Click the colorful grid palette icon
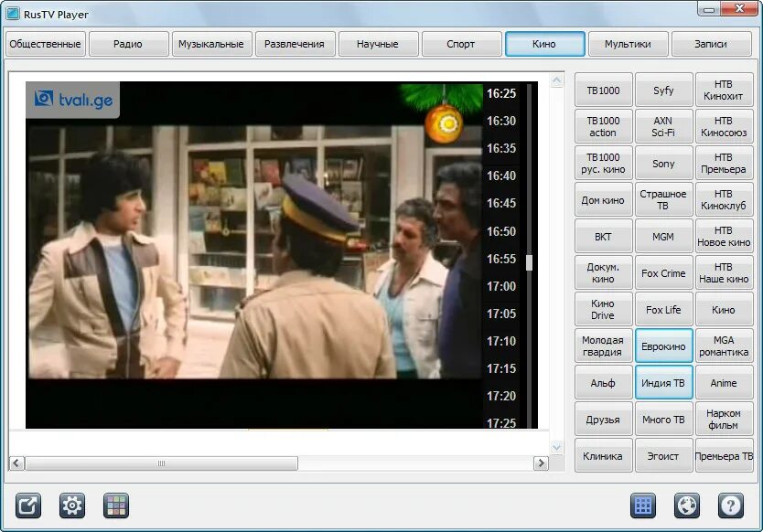 tap(116, 505)
